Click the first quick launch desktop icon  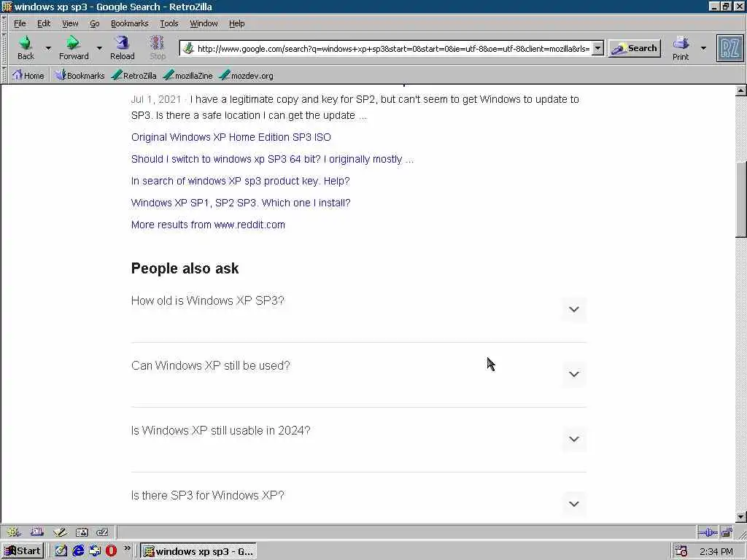[61, 551]
